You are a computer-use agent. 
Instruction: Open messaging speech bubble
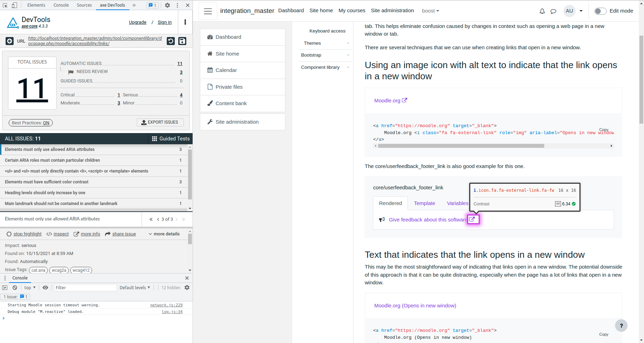(x=553, y=11)
